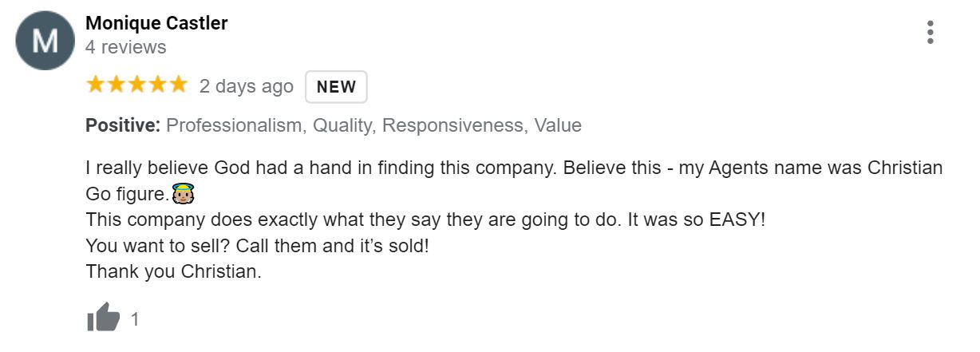Open Monique Castler's profile name link
Screen dimensions: 980x352
coord(156,23)
